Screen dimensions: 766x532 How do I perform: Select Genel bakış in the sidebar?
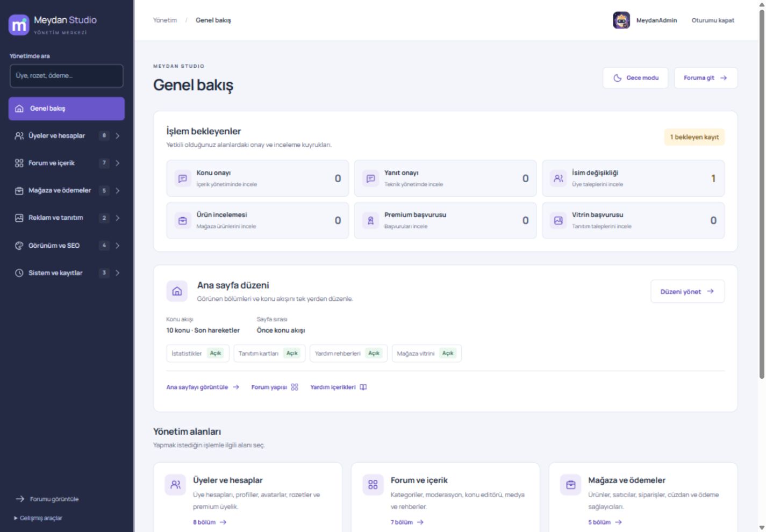pos(67,109)
